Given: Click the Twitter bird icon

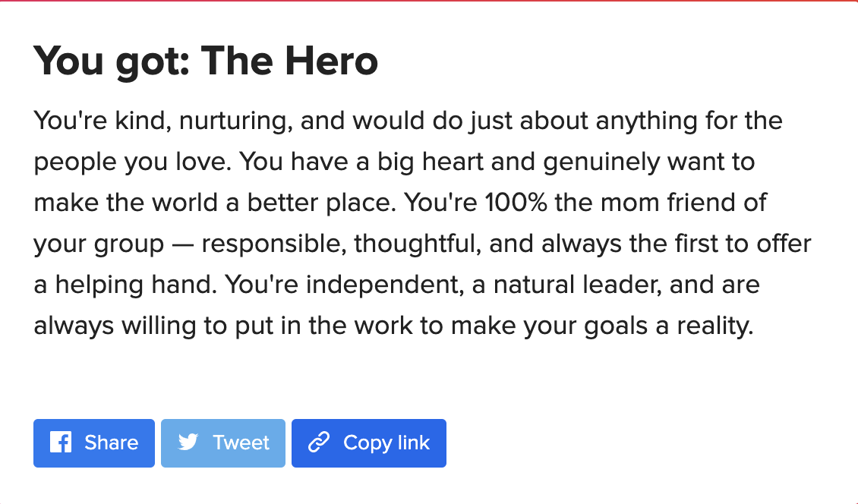Looking at the screenshot, I should pyautogui.click(x=188, y=442).
